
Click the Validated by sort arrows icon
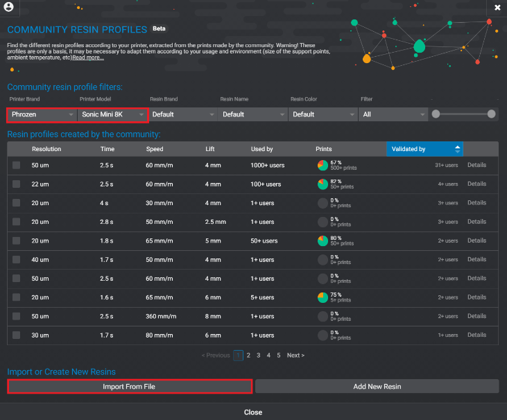(x=457, y=148)
